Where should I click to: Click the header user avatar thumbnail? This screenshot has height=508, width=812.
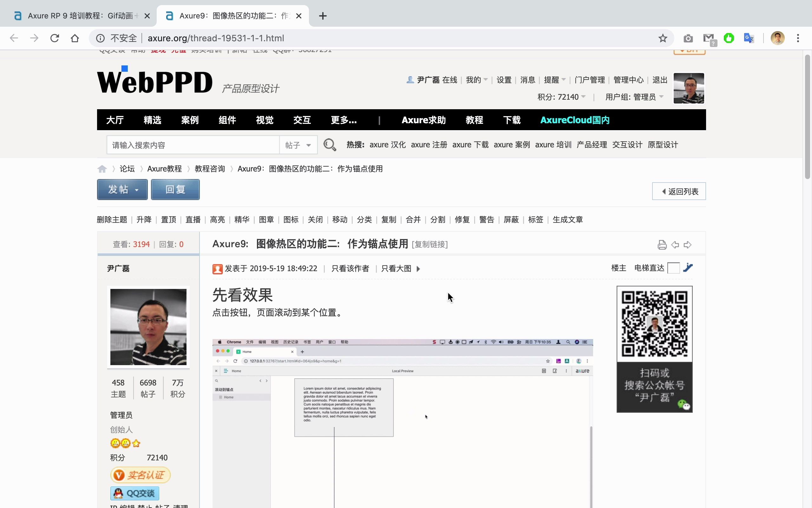coord(689,88)
